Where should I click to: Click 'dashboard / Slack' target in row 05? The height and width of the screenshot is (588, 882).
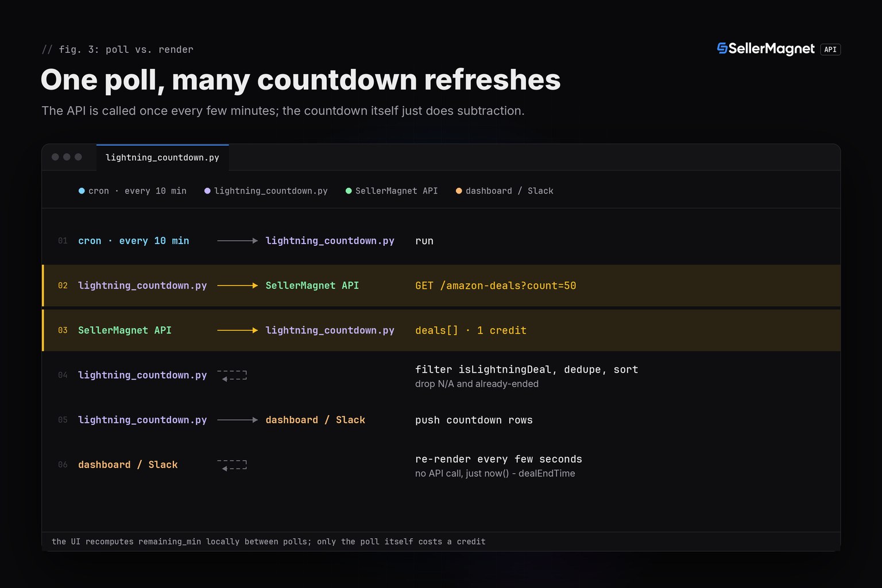315,420
